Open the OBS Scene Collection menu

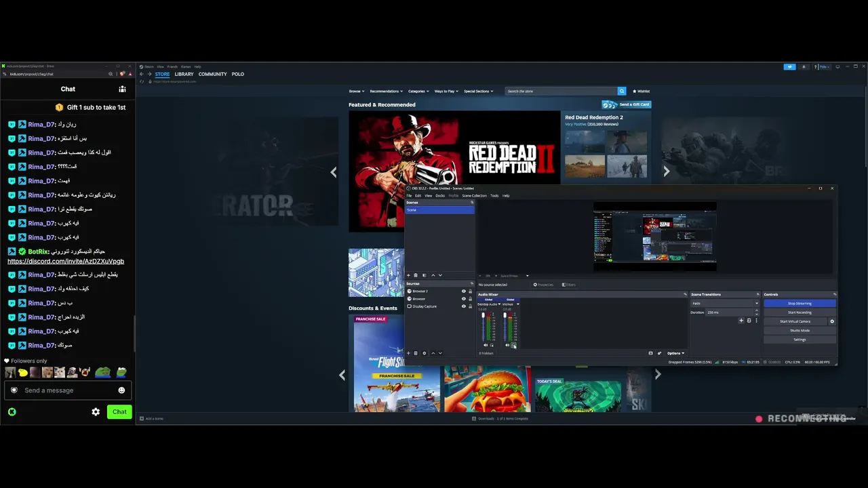(474, 196)
